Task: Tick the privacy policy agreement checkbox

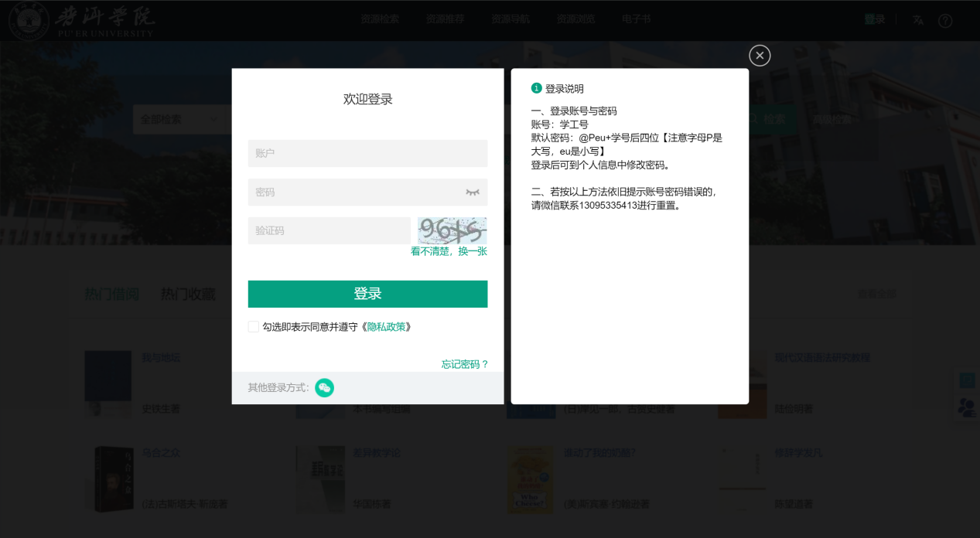Action: click(x=254, y=327)
